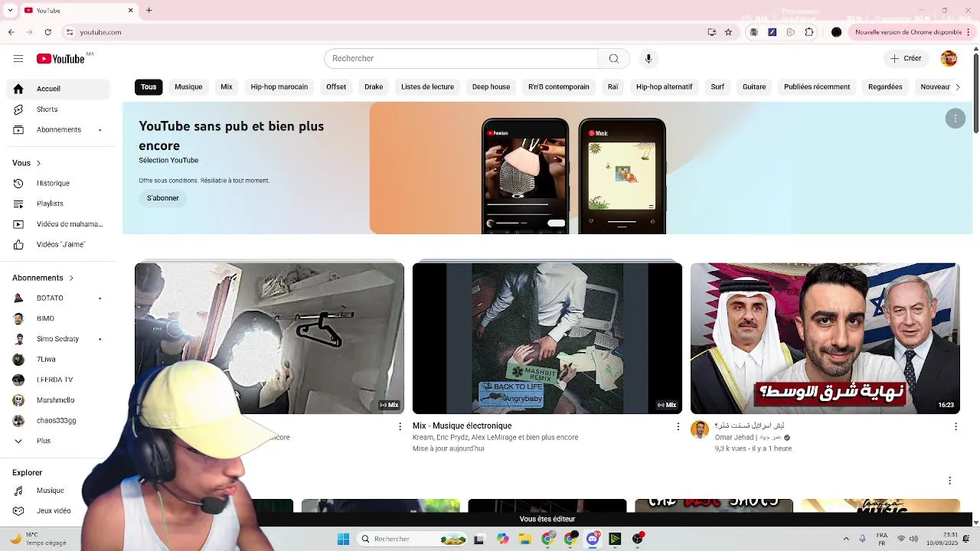The image size is (980, 551).
Task: Select the Tous filter chip
Action: tap(149, 87)
